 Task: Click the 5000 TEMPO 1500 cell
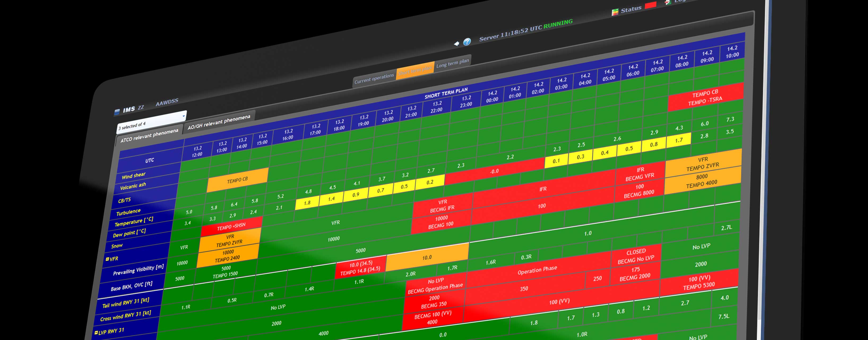click(x=225, y=272)
